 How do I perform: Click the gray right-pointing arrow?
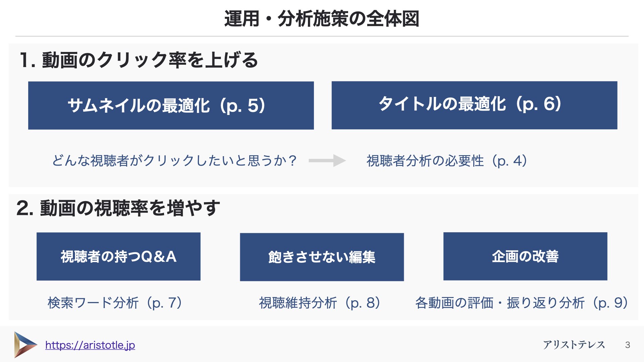(x=327, y=161)
